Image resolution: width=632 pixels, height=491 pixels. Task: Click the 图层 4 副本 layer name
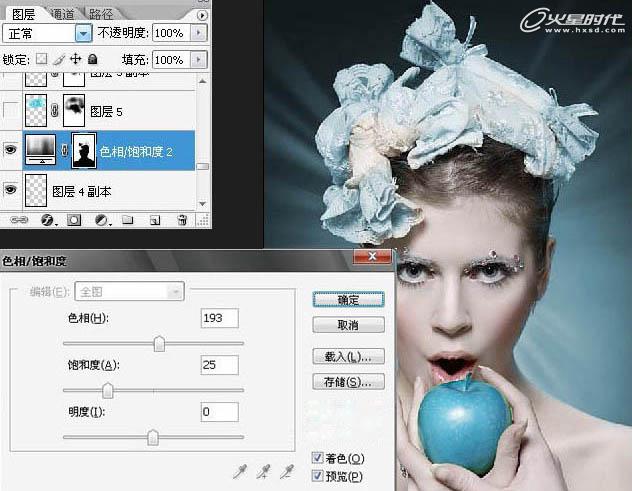pyautogui.click(x=82, y=191)
